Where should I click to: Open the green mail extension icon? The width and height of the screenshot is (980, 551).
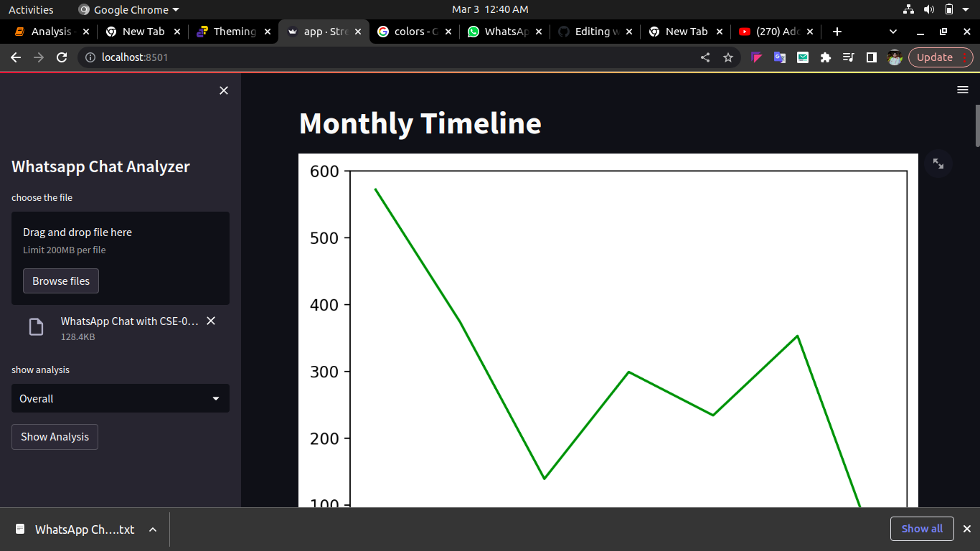click(x=803, y=57)
